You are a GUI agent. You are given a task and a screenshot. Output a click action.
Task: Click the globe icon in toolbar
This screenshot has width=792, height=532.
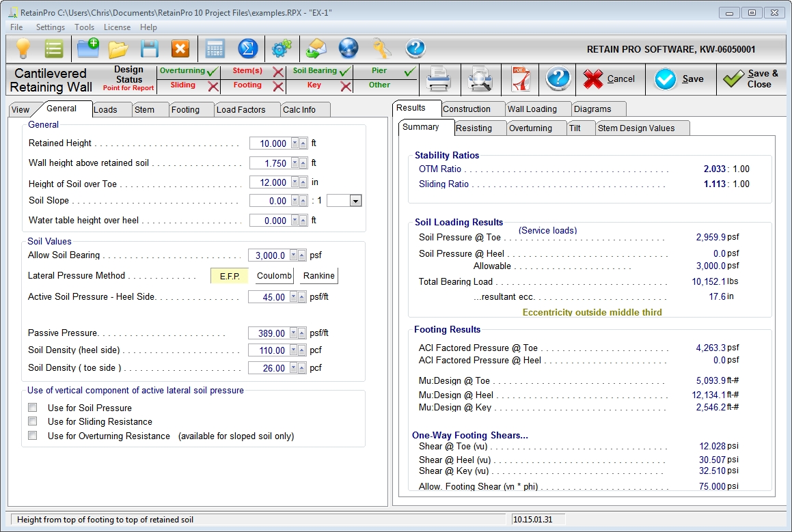(349, 48)
